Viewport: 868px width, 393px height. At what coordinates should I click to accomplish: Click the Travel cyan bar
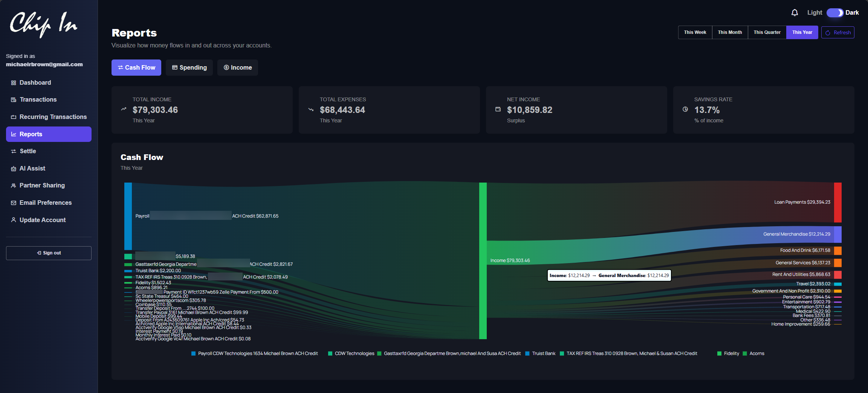tap(837, 284)
